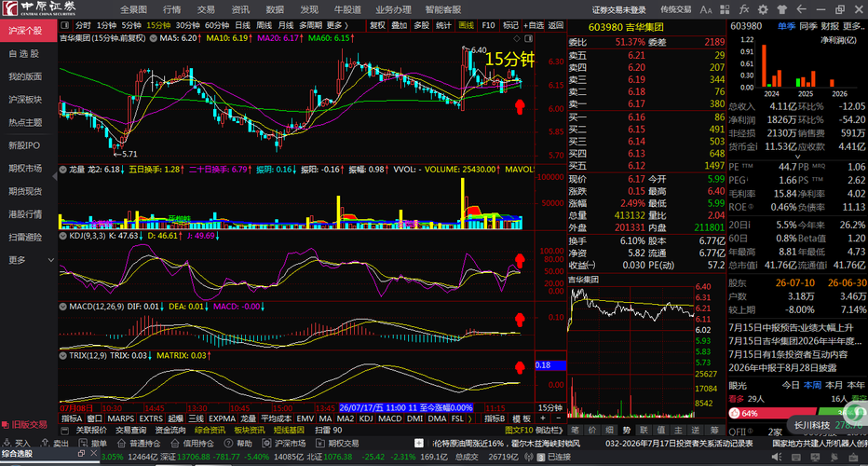Click the 旧版交易 button
Screen dimensions: 868x466
[24, 424]
